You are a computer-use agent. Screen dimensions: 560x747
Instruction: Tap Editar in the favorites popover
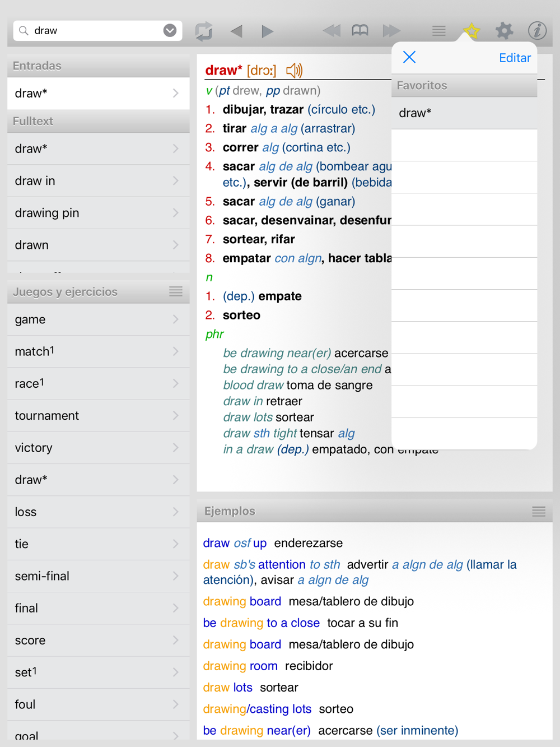[x=515, y=58]
